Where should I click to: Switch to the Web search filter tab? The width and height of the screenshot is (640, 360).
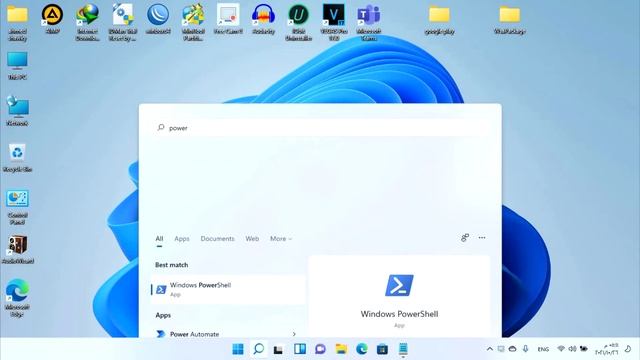(252, 239)
